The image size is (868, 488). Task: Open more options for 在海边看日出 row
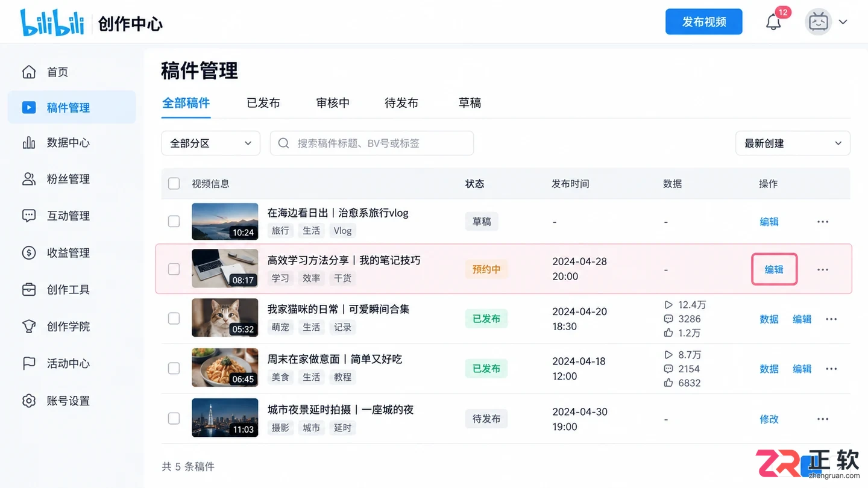pos(823,222)
